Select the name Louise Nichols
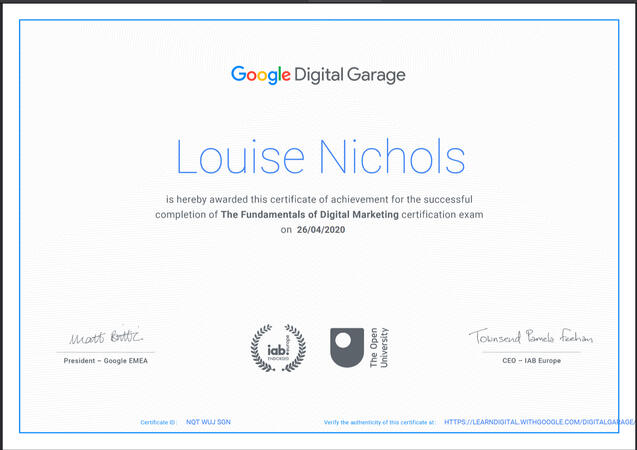637x450 pixels. (x=320, y=158)
